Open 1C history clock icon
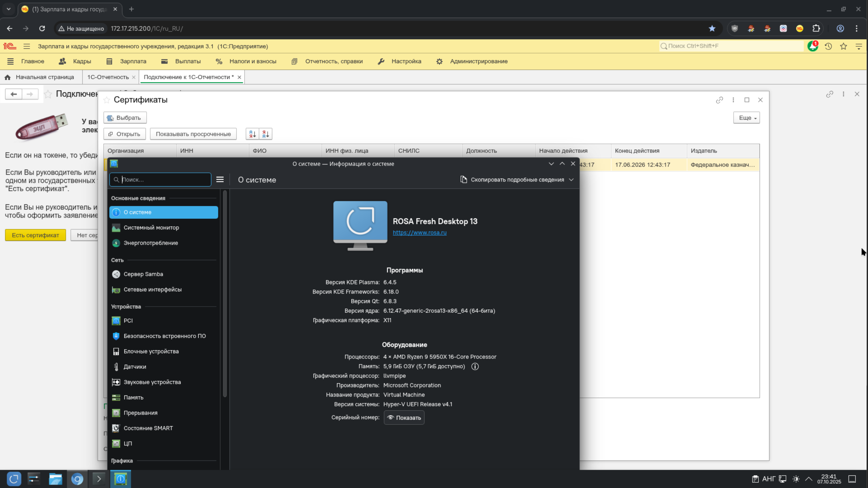868x488 pixels. [x=828, y=46]
